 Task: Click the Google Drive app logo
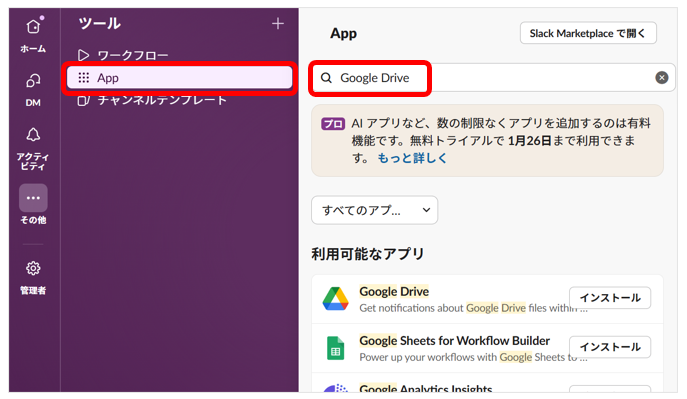(336, 299)
